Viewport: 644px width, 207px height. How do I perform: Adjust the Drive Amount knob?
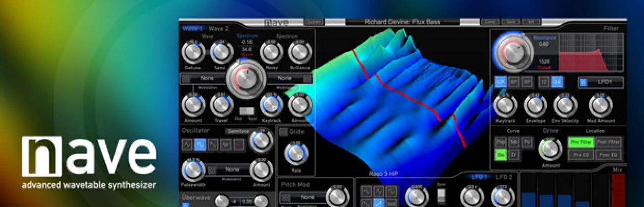[x=550, y=149]
